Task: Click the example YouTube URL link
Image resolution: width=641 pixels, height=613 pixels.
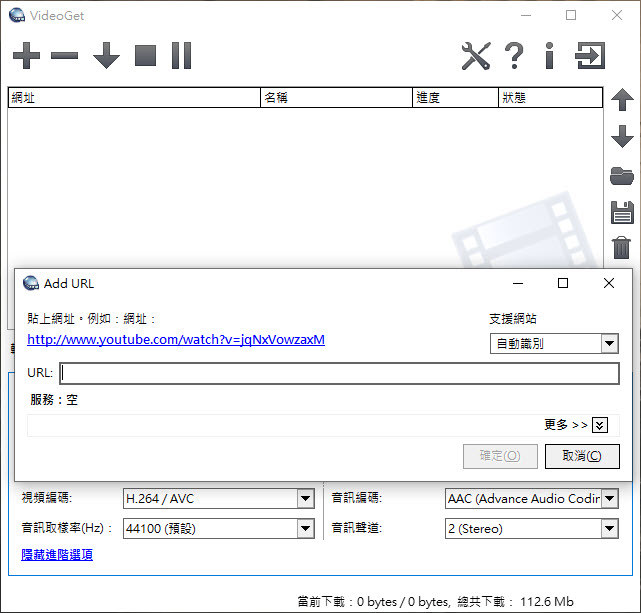Action: coord(176,340)
